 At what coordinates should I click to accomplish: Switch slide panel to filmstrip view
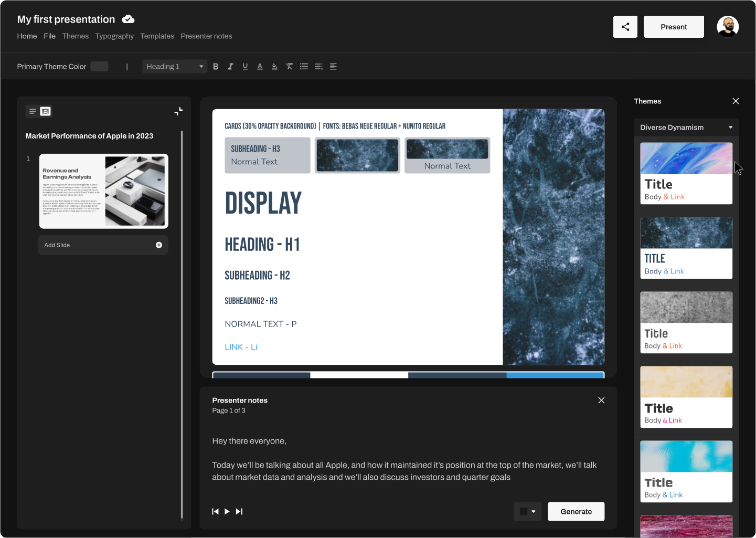(x=46, y=111)
